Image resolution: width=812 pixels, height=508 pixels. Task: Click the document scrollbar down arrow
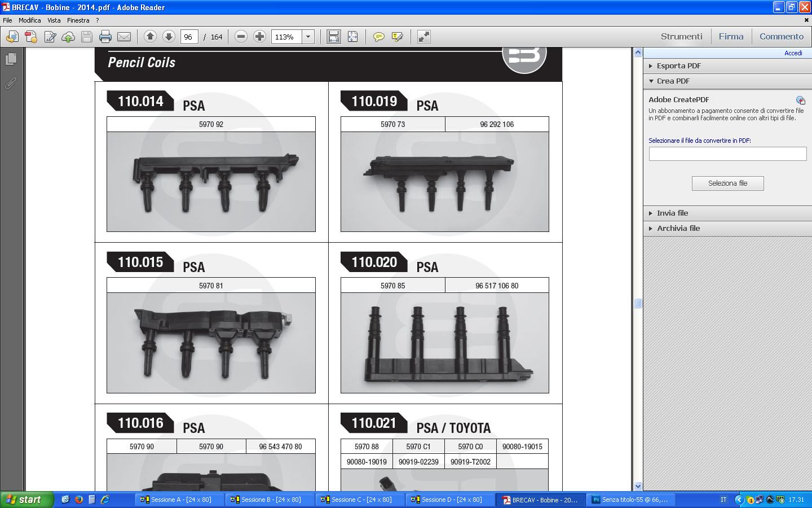tap(638, 487)
